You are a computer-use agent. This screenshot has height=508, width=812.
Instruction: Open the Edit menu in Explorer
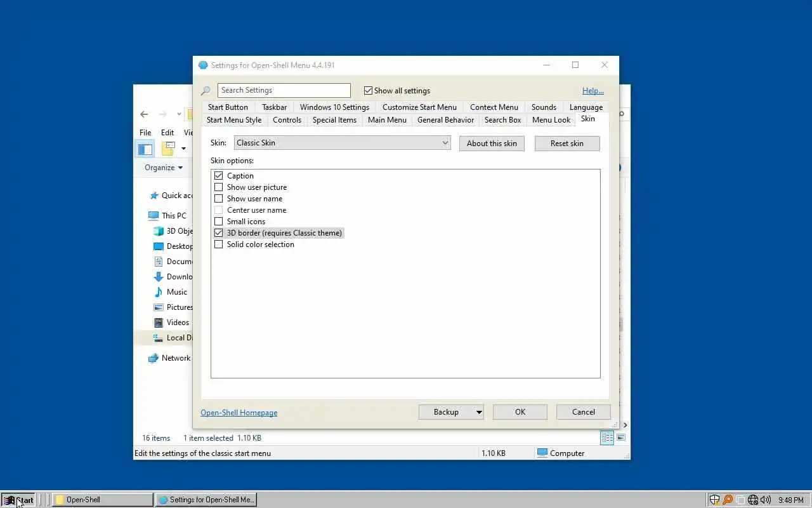(x=167, y=133)
